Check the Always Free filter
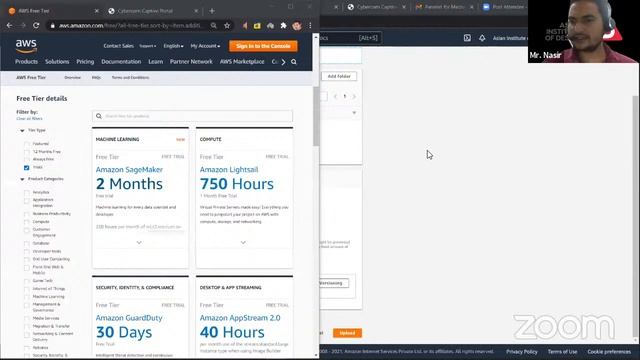Viewport: 640px width, 360px height. [27, 159]
